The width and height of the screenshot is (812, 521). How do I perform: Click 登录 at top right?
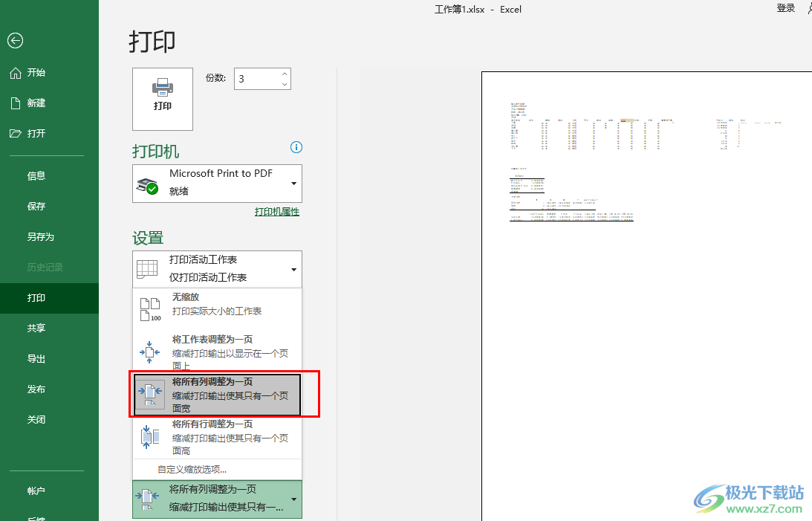click(785, 8)
